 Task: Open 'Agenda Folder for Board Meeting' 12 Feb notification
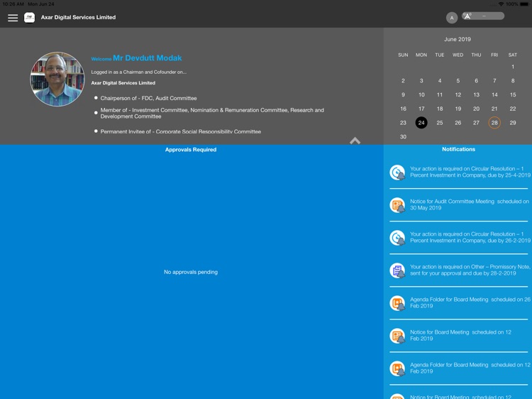(470, 368)
